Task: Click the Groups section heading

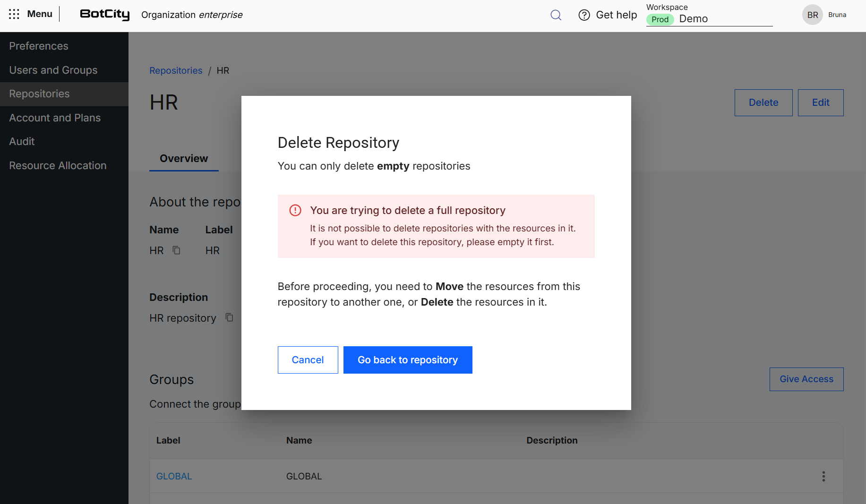Action: pyautogui.click(x=171, y=380)
